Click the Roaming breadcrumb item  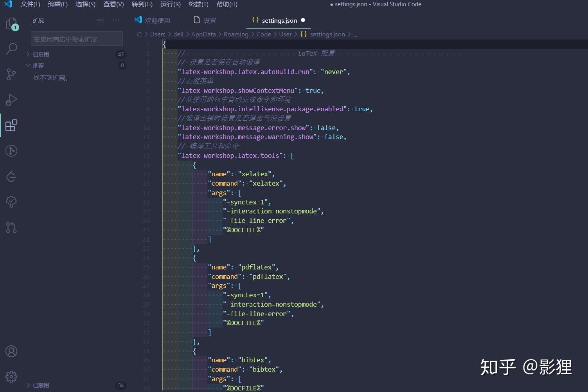(x=236, y=34)
